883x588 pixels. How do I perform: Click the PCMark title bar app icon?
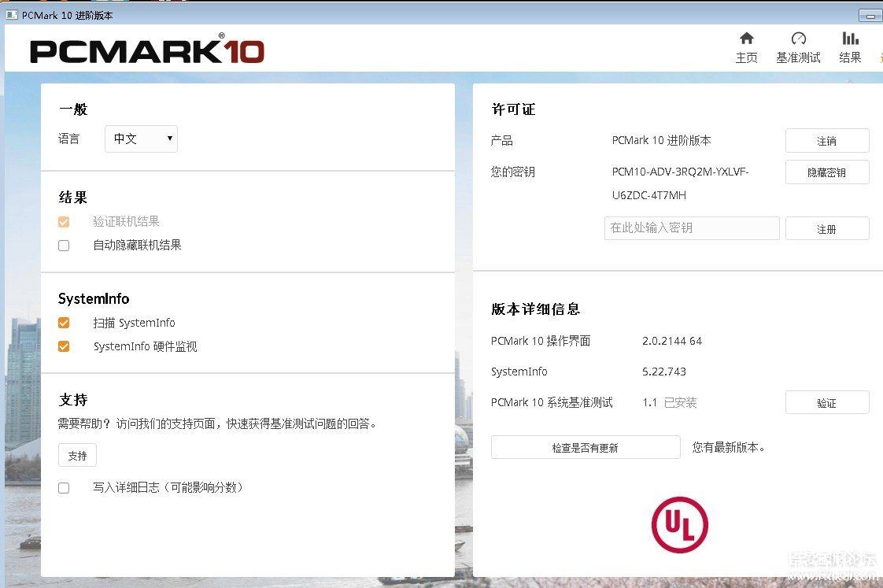(x=12, y=15)
